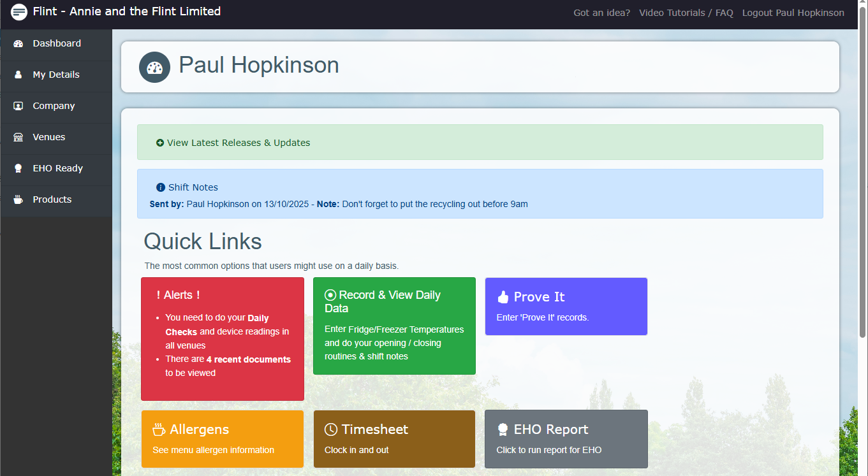The width and height of the screenshot is (868, 476).
Task: Open the red Alerts tile
Action: (x=222, y=338)
